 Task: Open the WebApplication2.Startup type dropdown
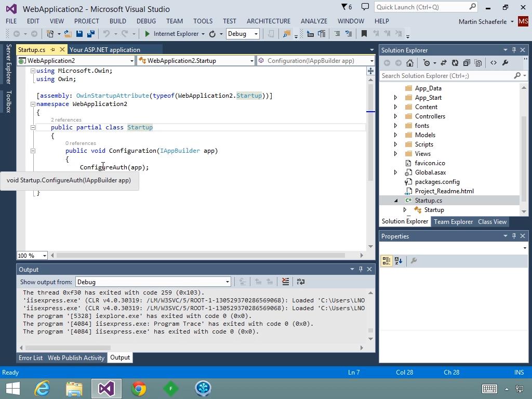point(196,61)
